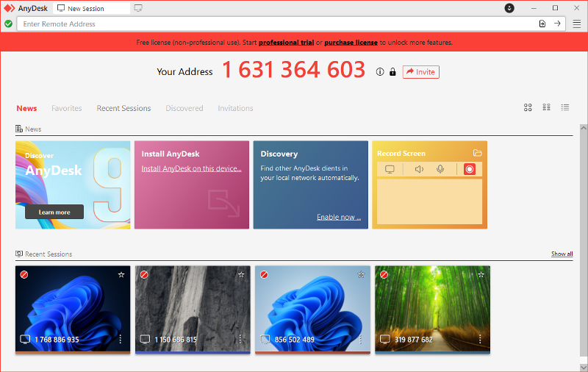The width and height of the screenshot is (588, 372).
Task: Click the purchase license link
Action: [x=351, y=43]
